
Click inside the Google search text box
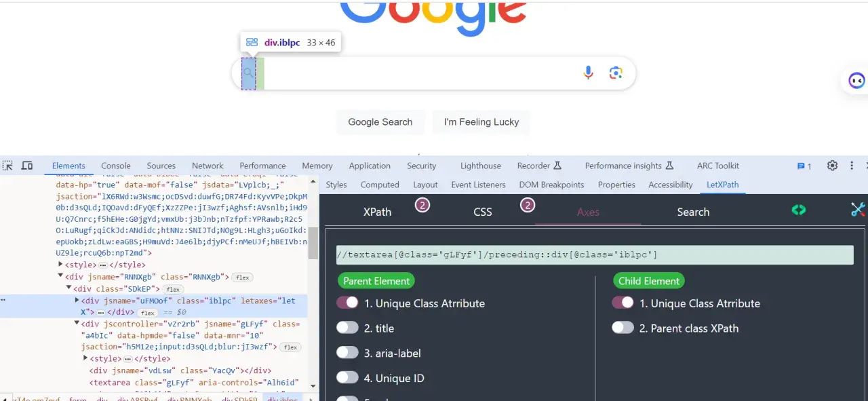tap(420, 73)
